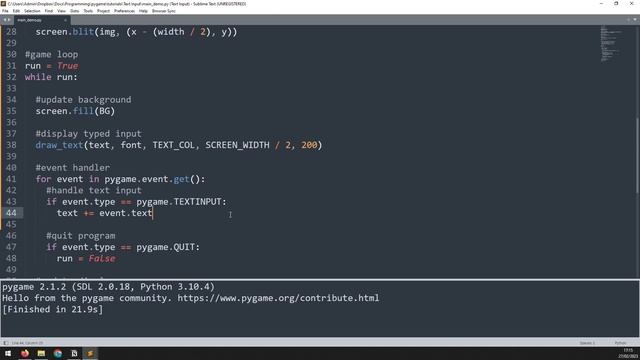Click the taskbar clock and date

(629, 353)
